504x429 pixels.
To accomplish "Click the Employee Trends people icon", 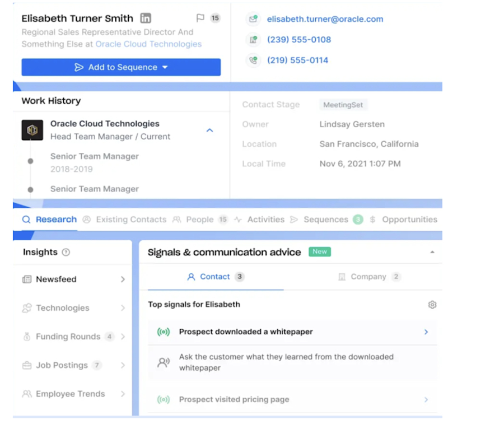I will click(x=27, y=394).
